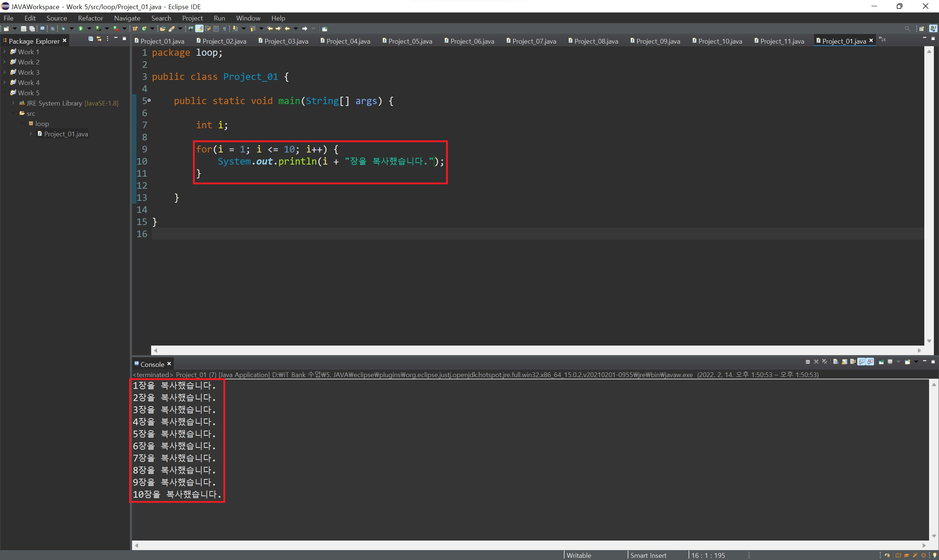Switch to the Project_05.java tab
This screenshot has height=560, width=939.
pos(410,41)
